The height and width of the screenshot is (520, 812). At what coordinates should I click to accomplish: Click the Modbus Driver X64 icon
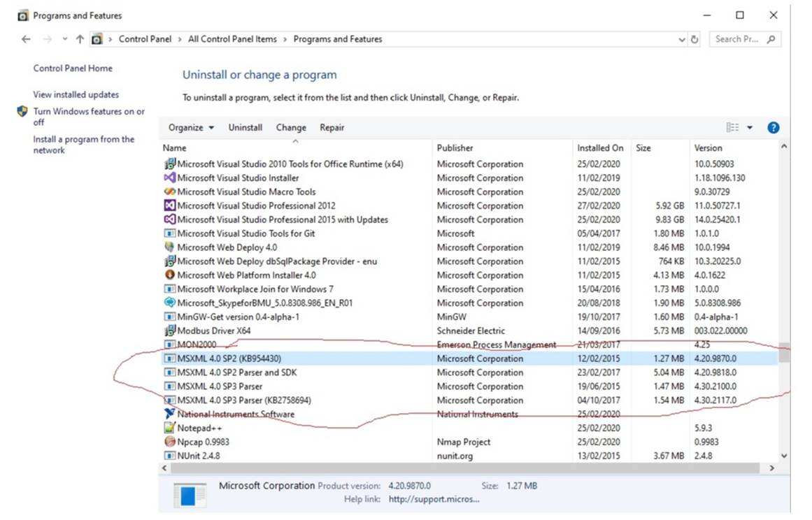[169, 331]
